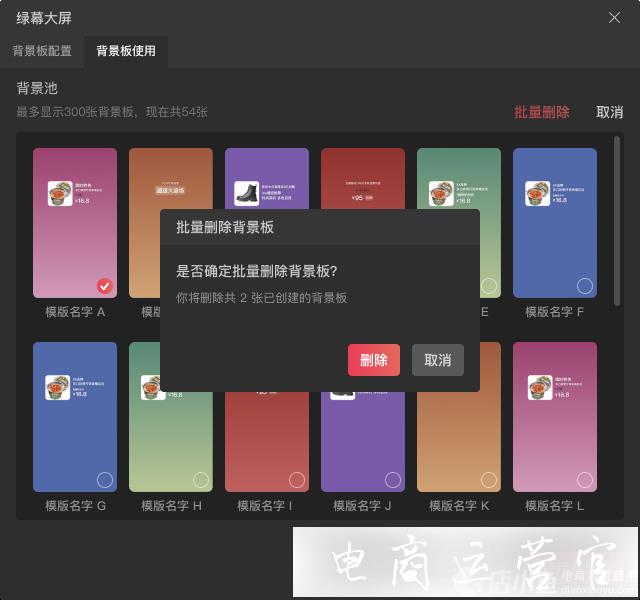Screen dimensions: 640x600
Task: Click 取消 next to 批量删除 in the header
Action: click(x=609, y=112)
